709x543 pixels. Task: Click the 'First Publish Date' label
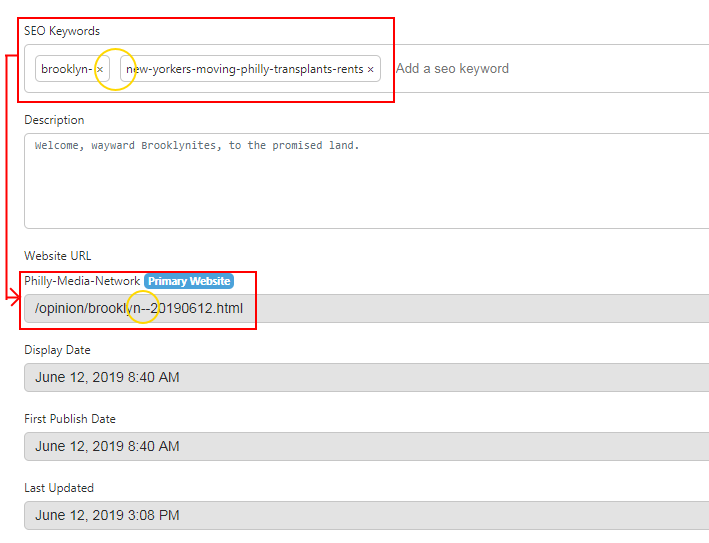click(x=70, y=419)
